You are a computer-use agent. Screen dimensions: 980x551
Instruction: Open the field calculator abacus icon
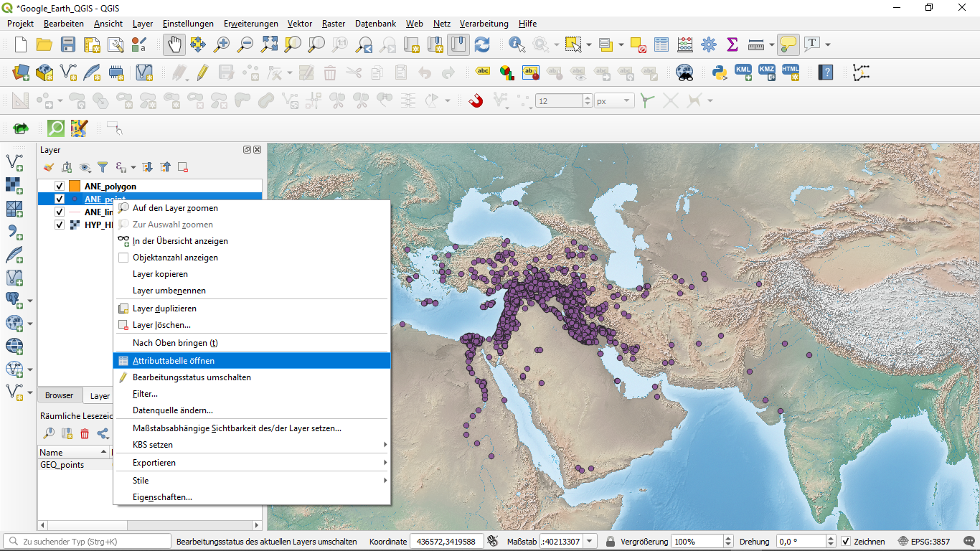pyautogui.click(x=684, y=44)
